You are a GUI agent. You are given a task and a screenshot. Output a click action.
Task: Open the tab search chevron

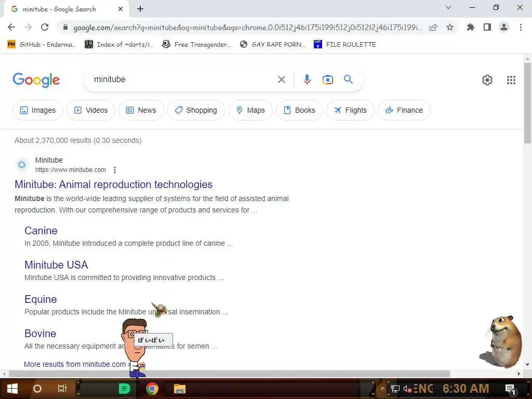pos(448,7)
